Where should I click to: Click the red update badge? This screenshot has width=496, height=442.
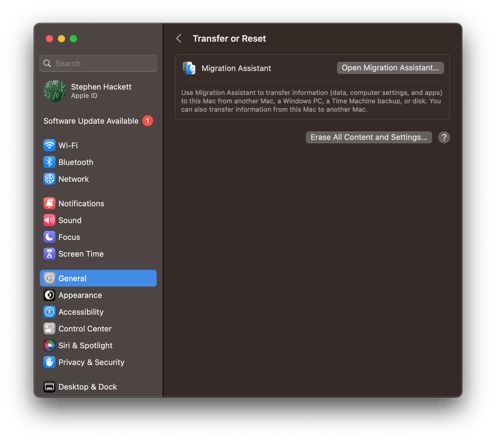click(148, 121)
